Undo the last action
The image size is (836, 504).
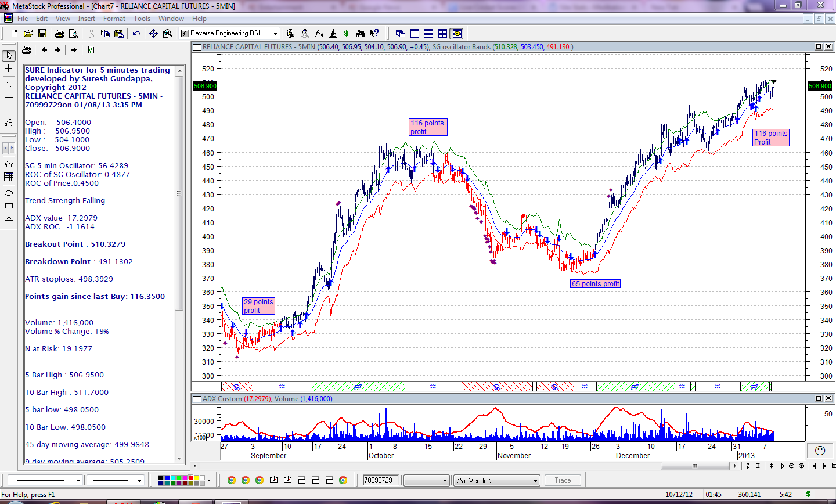click(x=136, y=33)
